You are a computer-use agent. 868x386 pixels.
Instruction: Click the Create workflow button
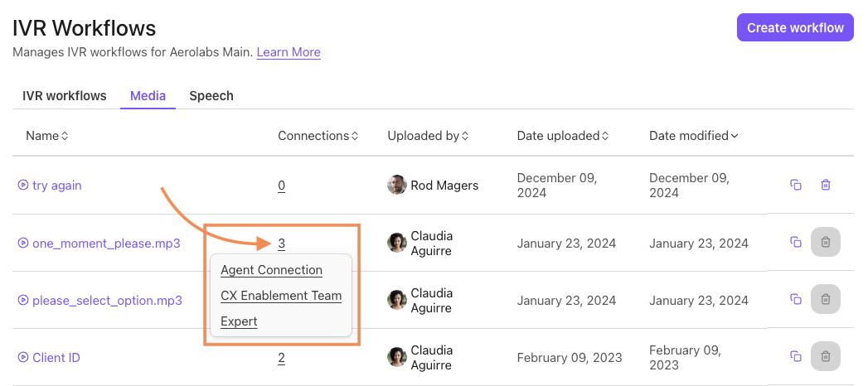[795, 27]
